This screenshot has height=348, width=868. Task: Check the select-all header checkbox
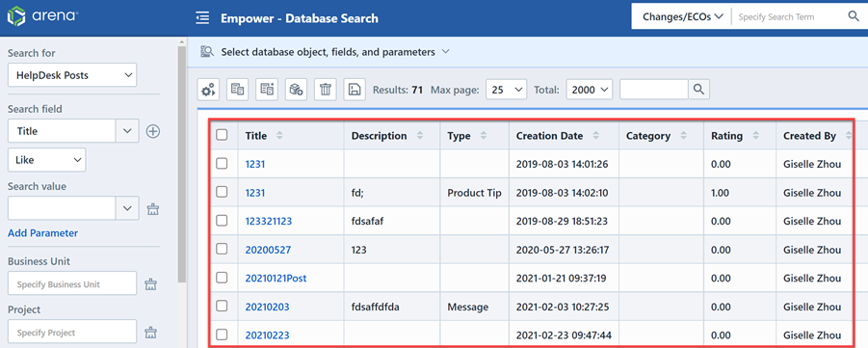pos(222,135)
